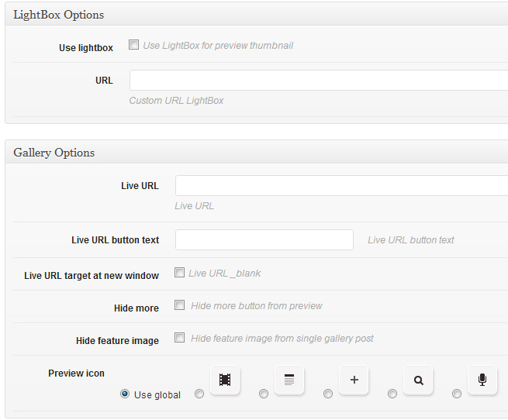
Task: Choose radio button beside plus icon
Action: click(x=328, y=394)
